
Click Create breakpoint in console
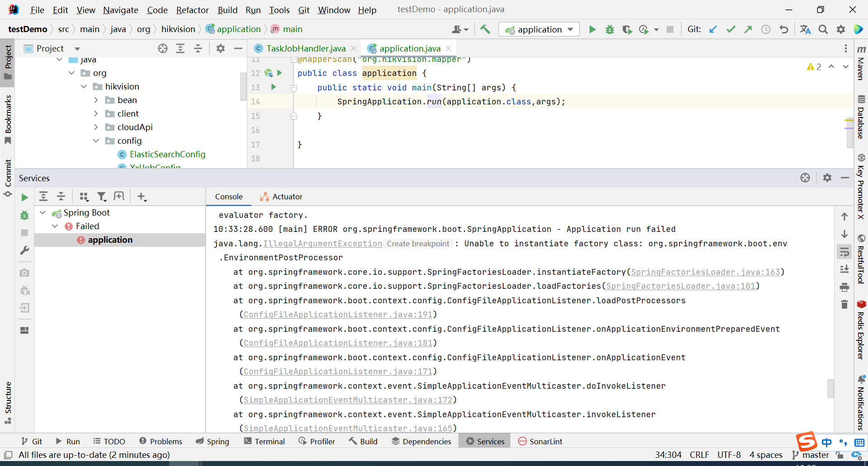point(418,244)
